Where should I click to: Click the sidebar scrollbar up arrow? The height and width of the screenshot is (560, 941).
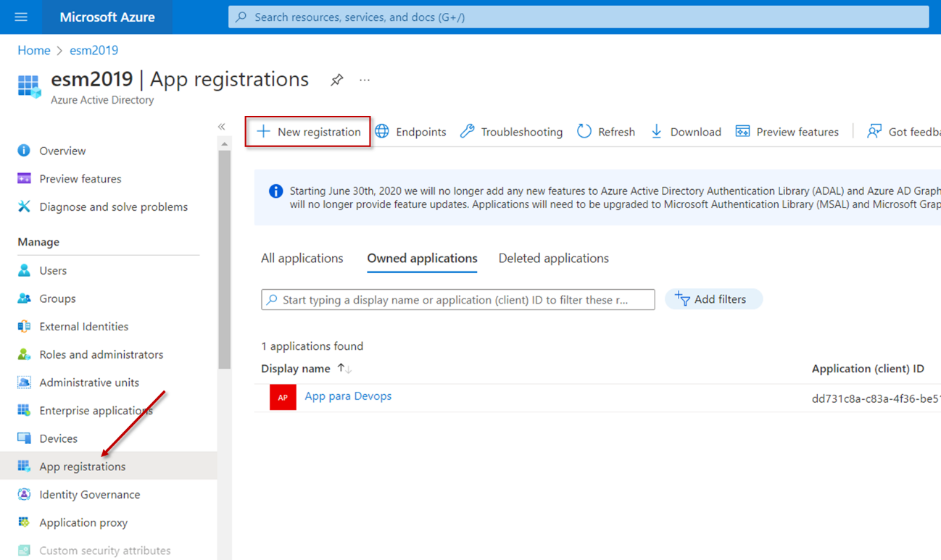pos(224,143)
